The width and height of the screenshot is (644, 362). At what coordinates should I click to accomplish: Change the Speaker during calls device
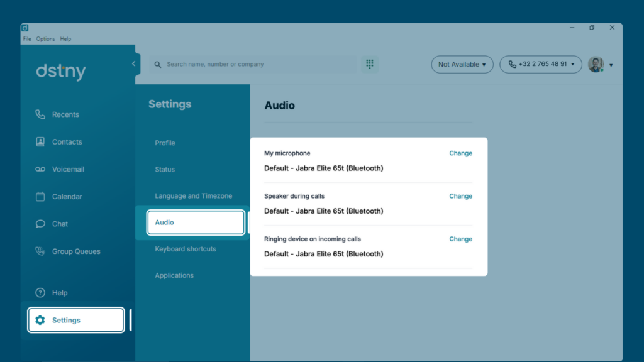tap(460, 196)
